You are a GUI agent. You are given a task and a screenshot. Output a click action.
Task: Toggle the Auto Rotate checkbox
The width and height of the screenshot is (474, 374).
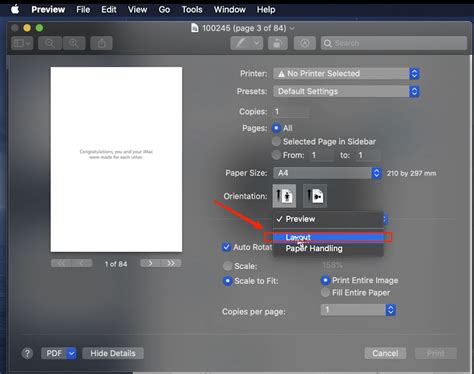[x=226, y=247]
